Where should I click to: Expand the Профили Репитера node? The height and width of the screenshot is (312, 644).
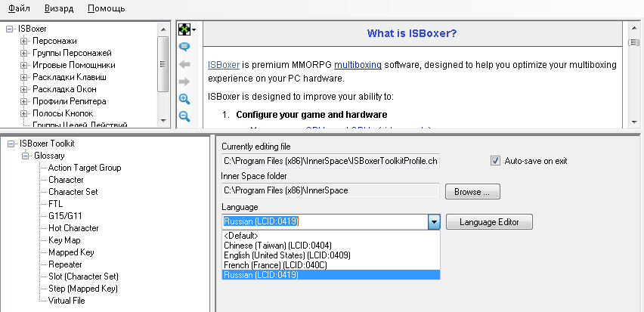[x=24, y=101]
